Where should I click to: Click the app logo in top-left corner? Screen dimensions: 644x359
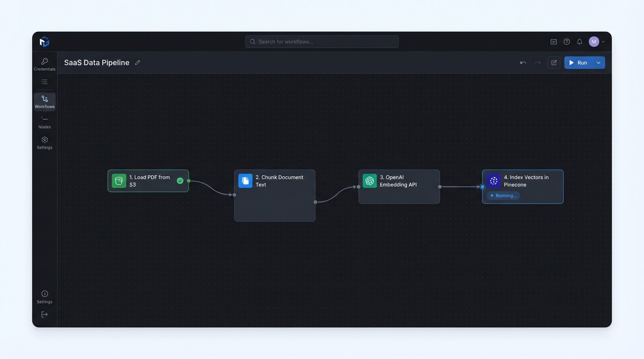pyautogui.click(x=44, y=42)
